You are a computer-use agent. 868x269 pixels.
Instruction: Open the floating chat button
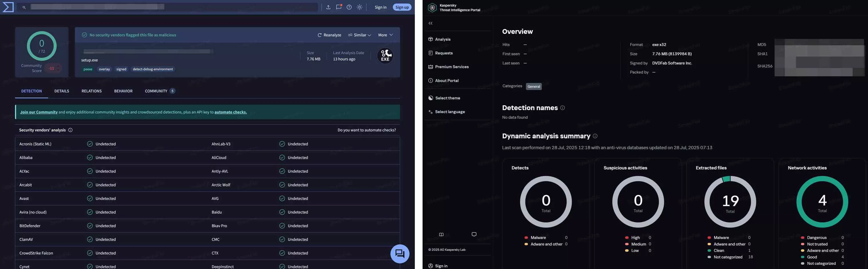(400, 254)
